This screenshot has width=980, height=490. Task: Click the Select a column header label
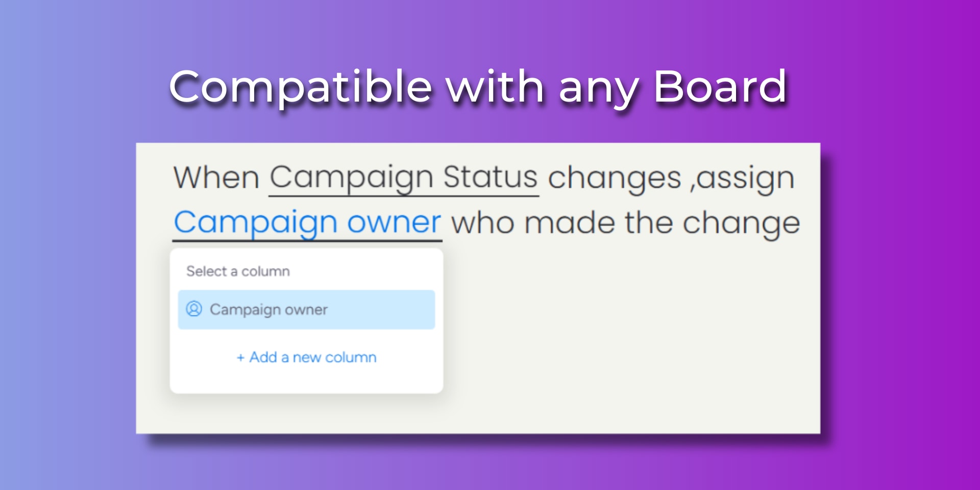[x=238, y=271]
